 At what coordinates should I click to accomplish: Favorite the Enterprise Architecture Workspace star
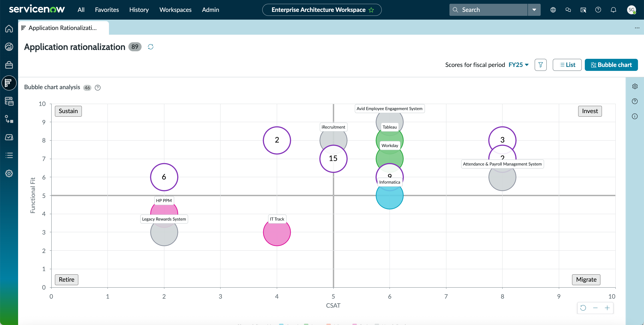click(x=371, y=10)
